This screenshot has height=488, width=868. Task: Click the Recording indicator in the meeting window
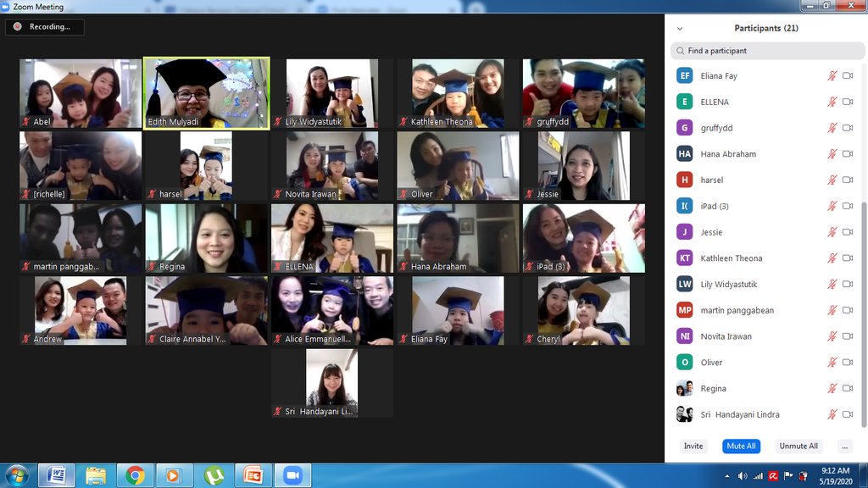(44, 27)
